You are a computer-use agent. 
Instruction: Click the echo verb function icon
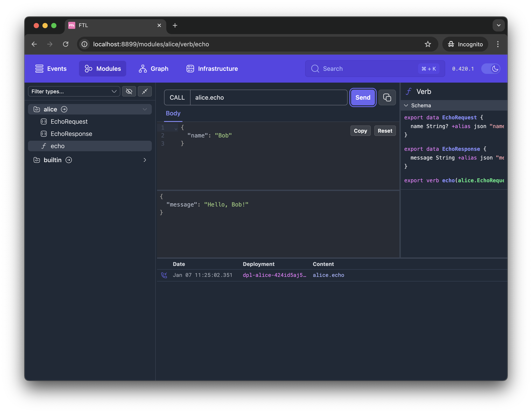pyautogui.click(x=44, y=146)
